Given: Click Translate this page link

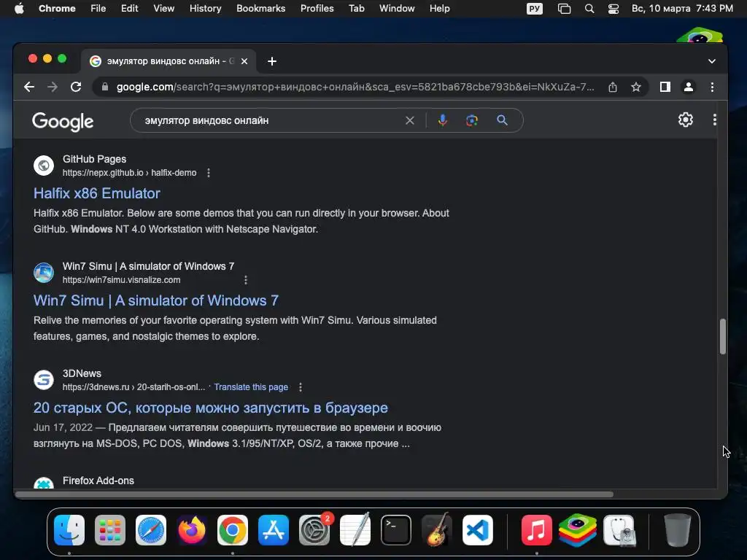Looking at the screenshot, I should click(x=251, y=387).
